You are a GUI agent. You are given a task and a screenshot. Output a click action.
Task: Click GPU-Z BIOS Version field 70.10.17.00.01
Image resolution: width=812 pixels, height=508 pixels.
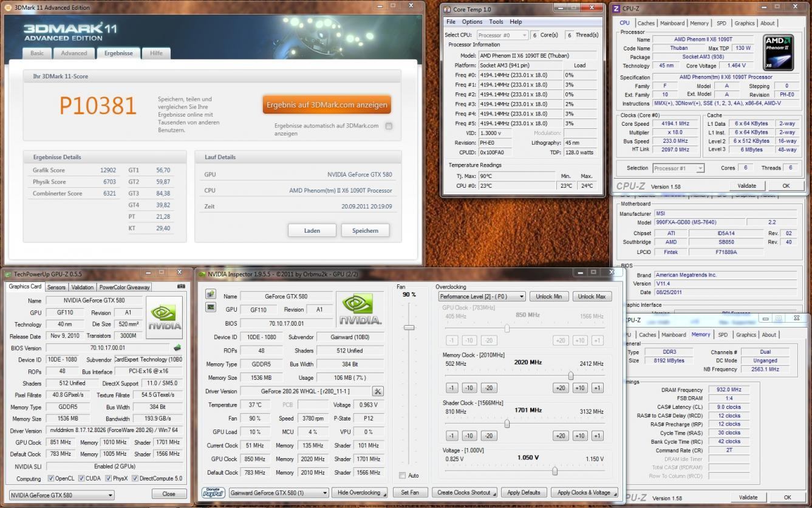pos(107,348)
